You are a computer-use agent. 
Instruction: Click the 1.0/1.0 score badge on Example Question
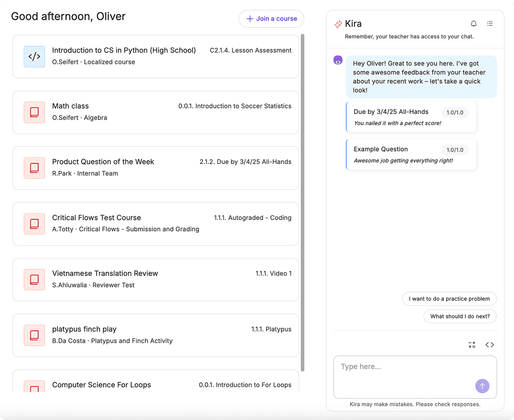click(455, 150)
